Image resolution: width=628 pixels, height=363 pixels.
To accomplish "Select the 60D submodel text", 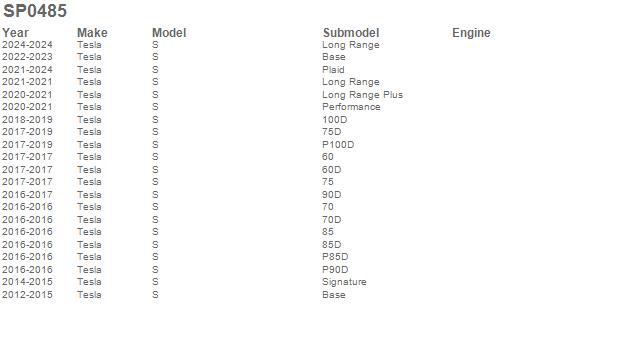I will [x=332, y=169].
